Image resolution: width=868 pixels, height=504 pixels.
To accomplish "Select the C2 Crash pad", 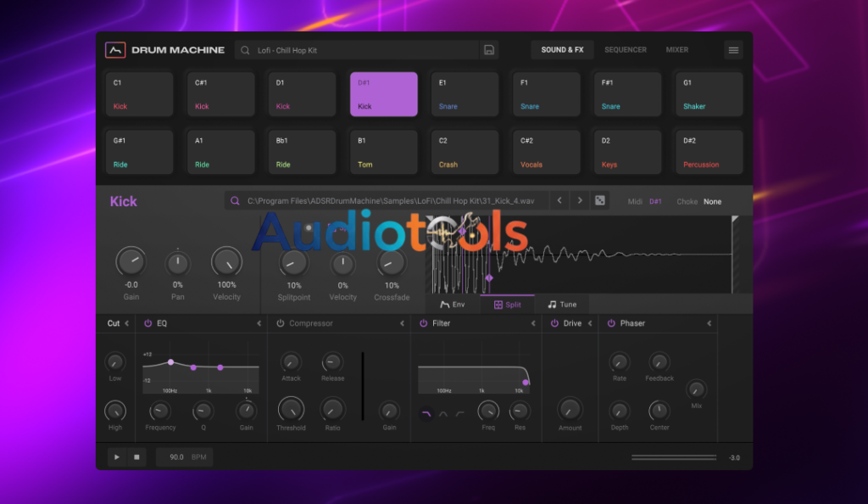I will tap(466, 152).
